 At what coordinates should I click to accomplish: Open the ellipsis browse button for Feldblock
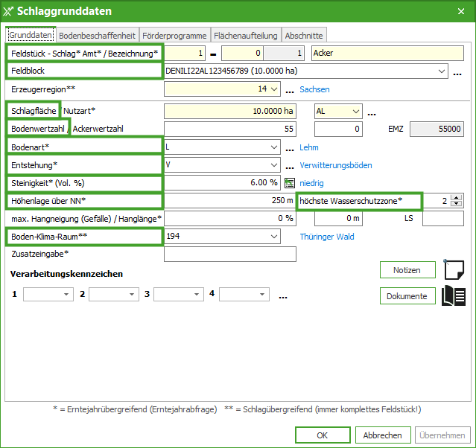click(457, 71)
